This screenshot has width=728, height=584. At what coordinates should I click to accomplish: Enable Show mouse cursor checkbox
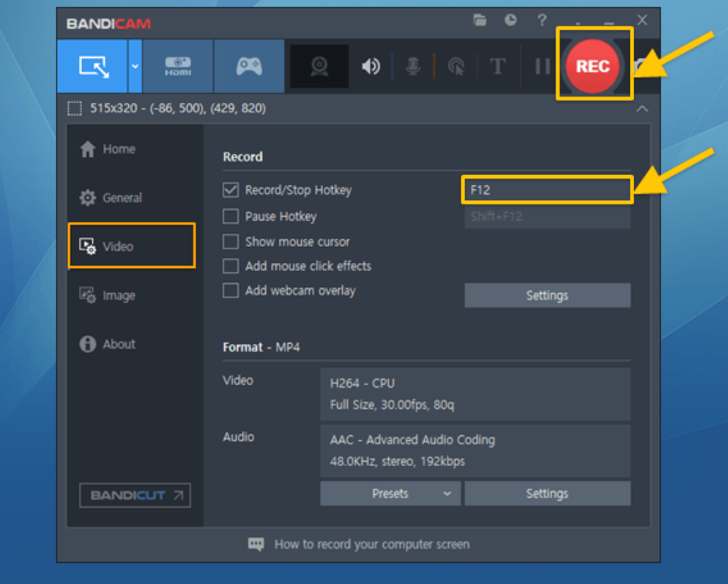pyautogui.click(x=231, y=242)
